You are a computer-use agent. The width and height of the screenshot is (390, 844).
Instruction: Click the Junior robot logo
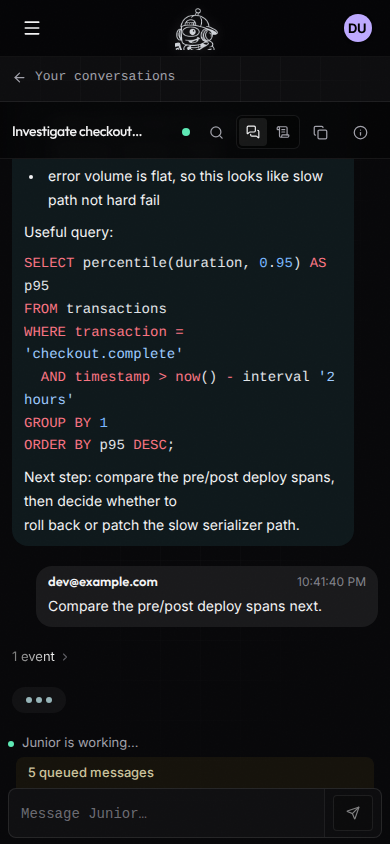coord(196,31)
